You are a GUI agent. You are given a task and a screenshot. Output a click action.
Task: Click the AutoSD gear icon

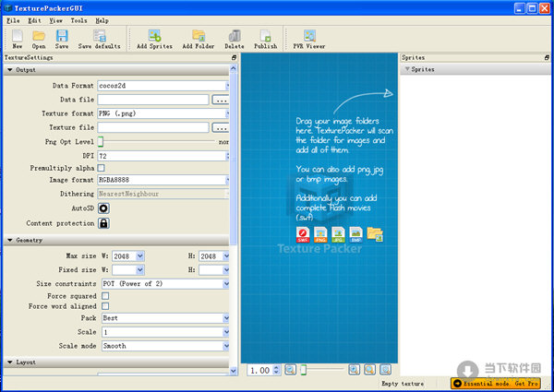[x=103, y=208]
